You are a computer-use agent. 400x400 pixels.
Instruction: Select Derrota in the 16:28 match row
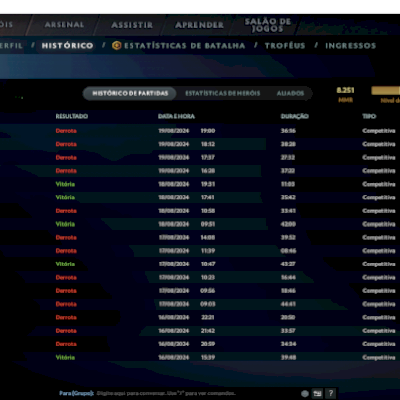(x=66, y=171)
